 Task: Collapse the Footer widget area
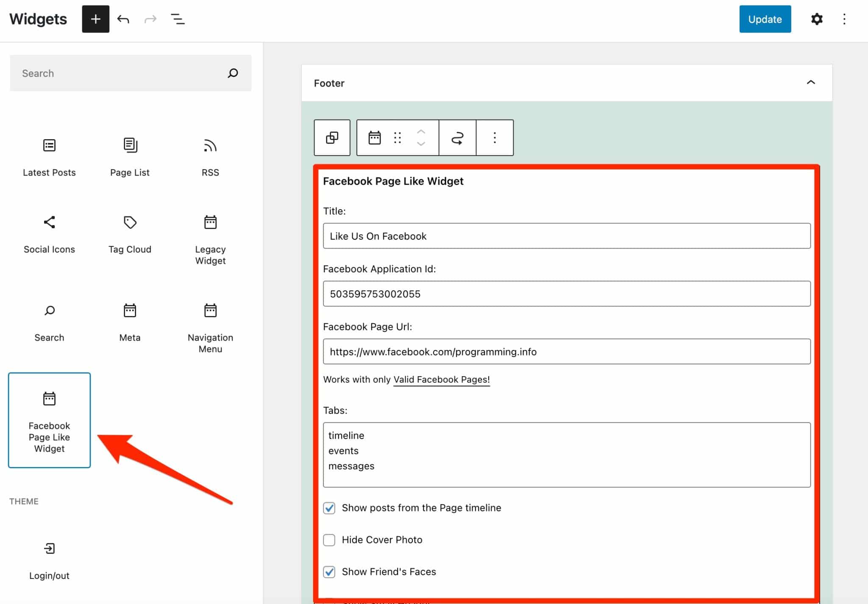coord(810,83)
